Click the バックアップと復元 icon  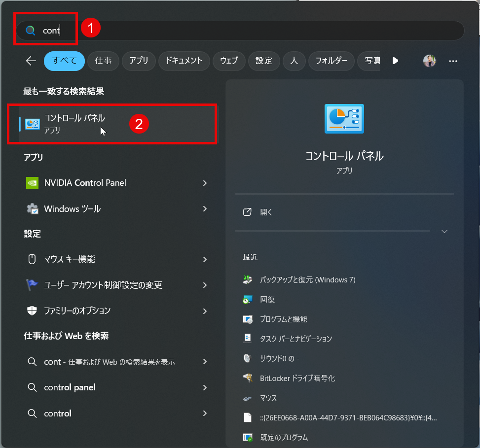point(247,279)
